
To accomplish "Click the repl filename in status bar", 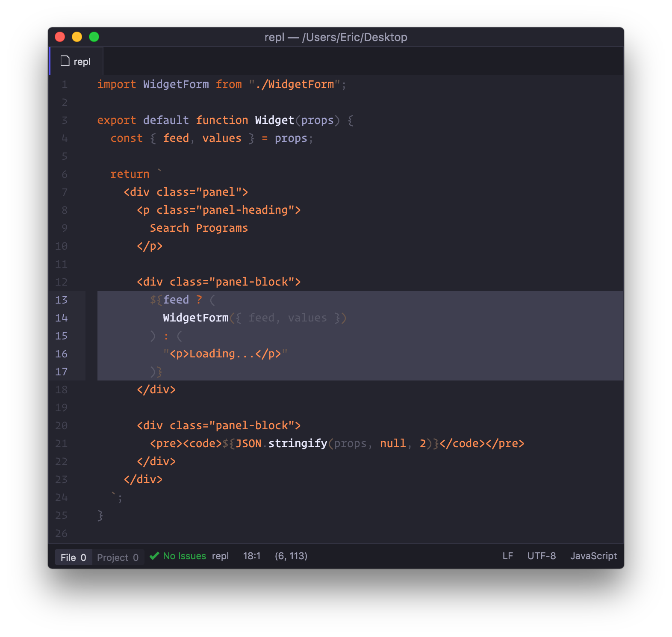I will click(x=220, y=556).
